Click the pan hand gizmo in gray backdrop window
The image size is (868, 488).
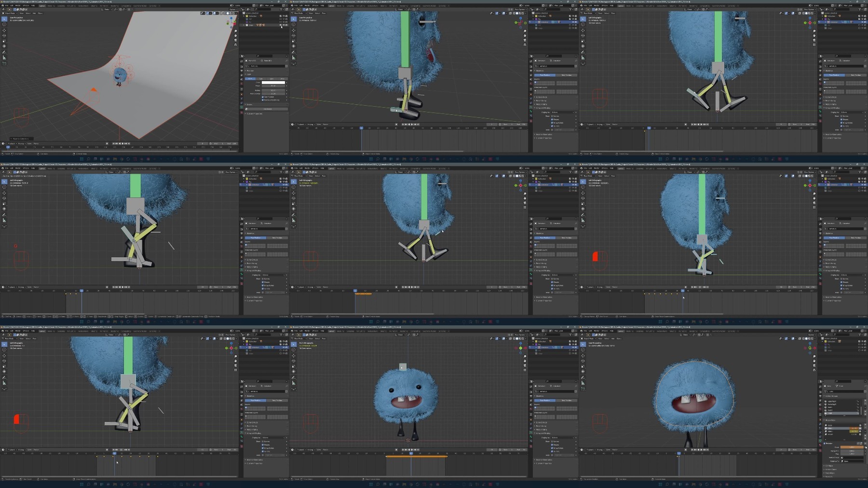[x=235, y=36]
